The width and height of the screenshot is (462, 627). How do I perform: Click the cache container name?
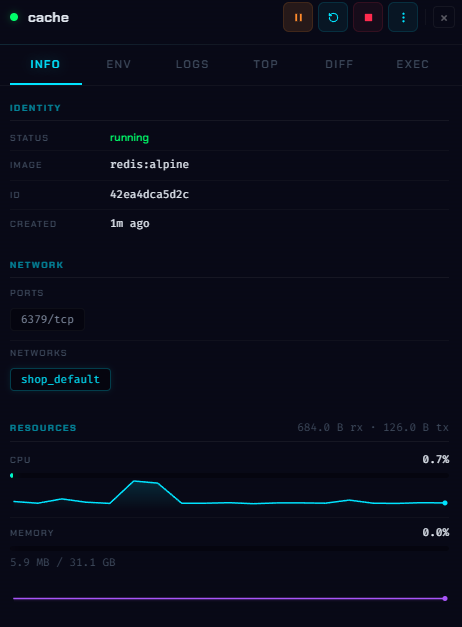point(48,18)
